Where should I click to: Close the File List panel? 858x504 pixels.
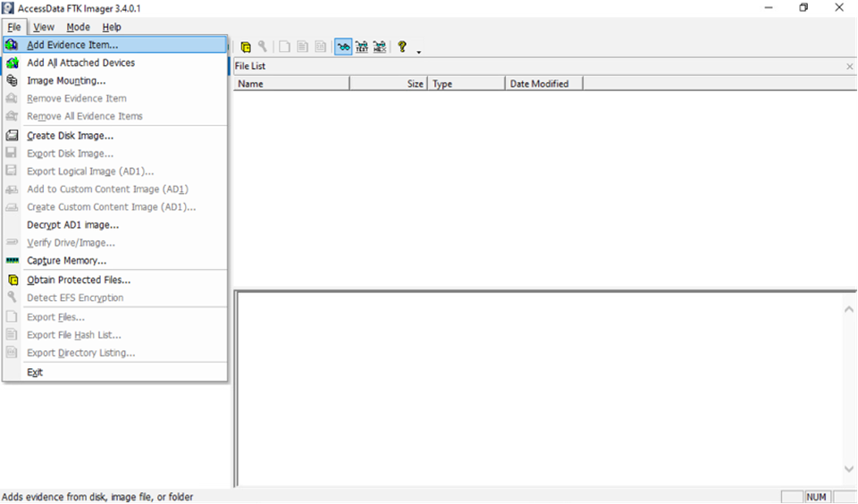pos(849,66)
